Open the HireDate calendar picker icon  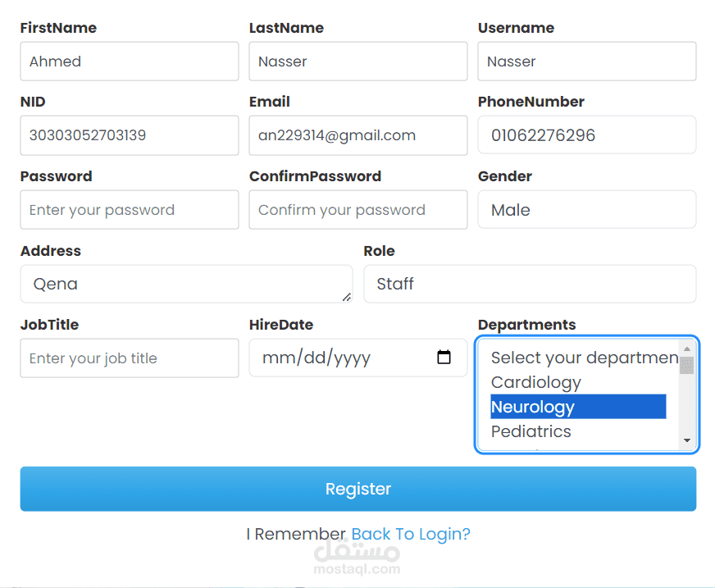point(444,358)
